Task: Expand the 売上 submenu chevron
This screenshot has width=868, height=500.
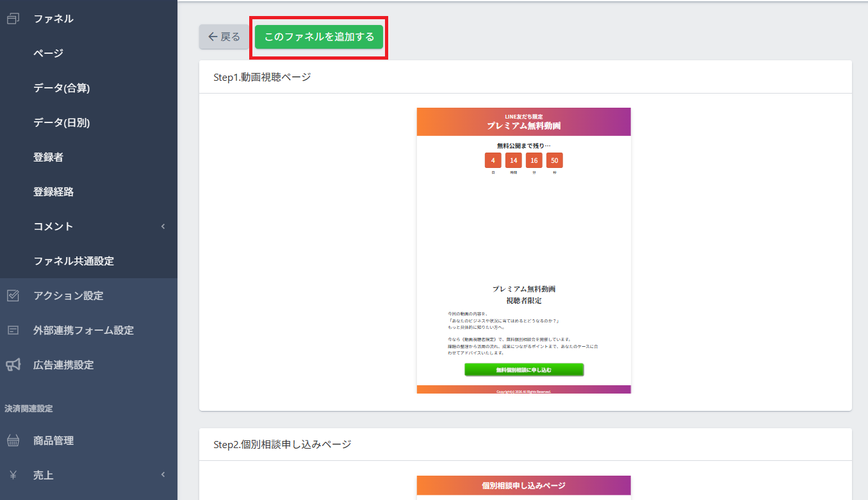Action: [x=163, y=475]
